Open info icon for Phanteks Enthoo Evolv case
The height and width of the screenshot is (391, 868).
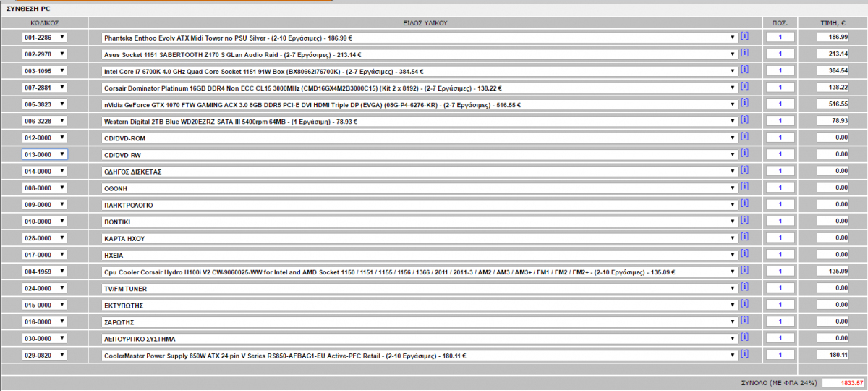click(x=744, y=35)
